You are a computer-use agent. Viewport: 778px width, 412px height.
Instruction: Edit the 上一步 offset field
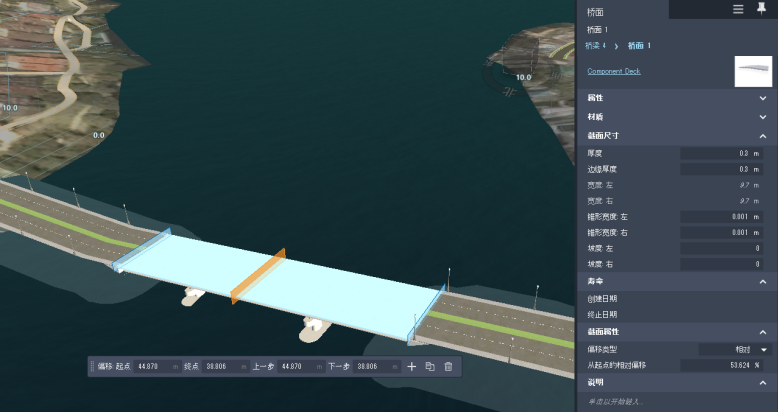[300, 366]
